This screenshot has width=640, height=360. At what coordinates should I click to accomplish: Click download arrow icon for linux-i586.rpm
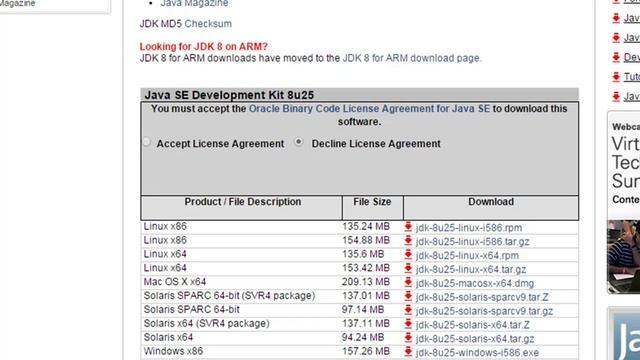pyautogui.click(x=408, y=227)
